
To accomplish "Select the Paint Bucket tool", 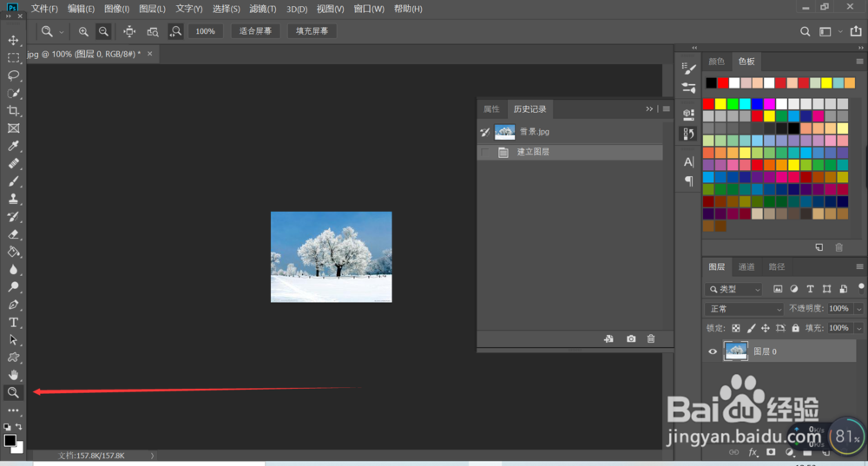I will coord(13,252).
